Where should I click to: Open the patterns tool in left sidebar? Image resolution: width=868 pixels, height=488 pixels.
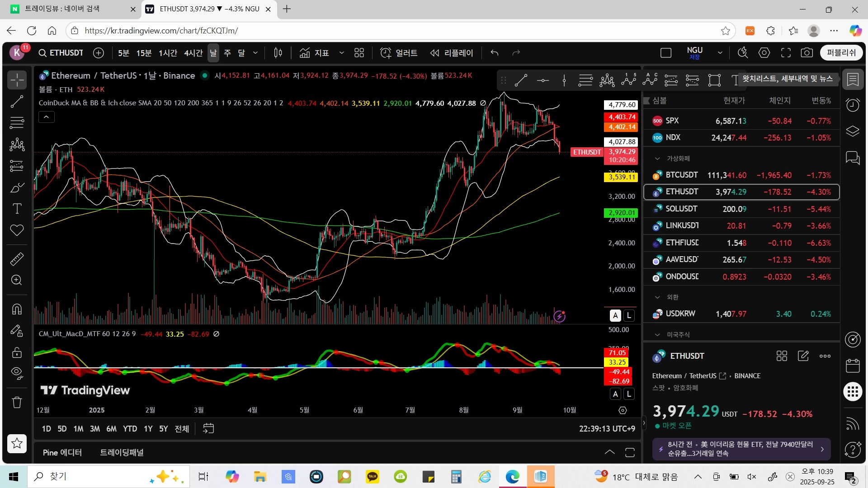point(17,145)
